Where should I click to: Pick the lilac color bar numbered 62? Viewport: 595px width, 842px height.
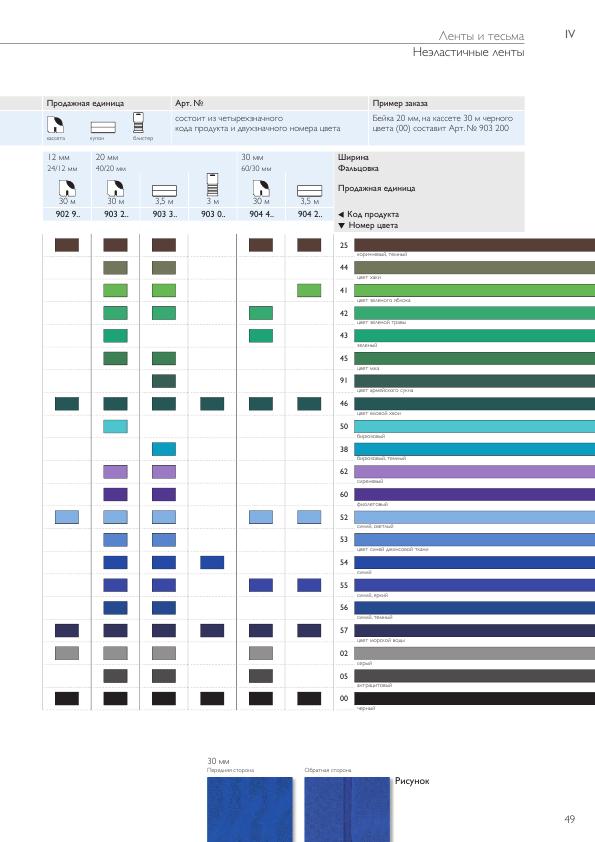click(x=474, y=471)
